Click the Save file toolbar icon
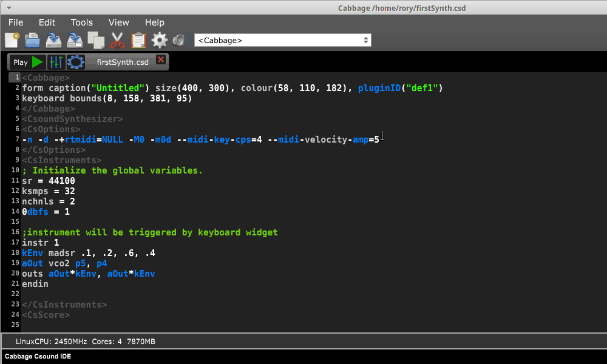Image resolution: width=607 pixels, height=364 pixels. (53, 41)
